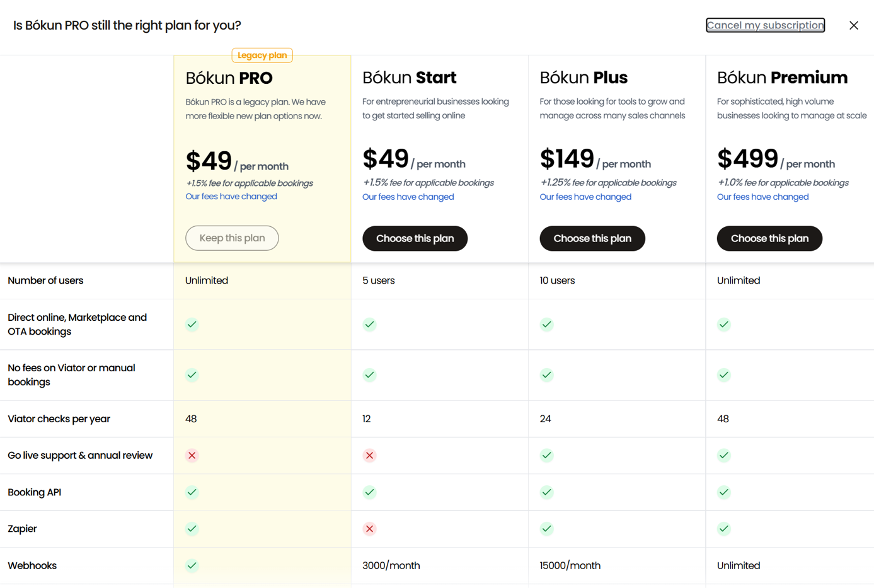This screenshot has height=588, width=874.
Task: Click green check for No fees on Viator under Premium
Action: click(x=723, y=375)
